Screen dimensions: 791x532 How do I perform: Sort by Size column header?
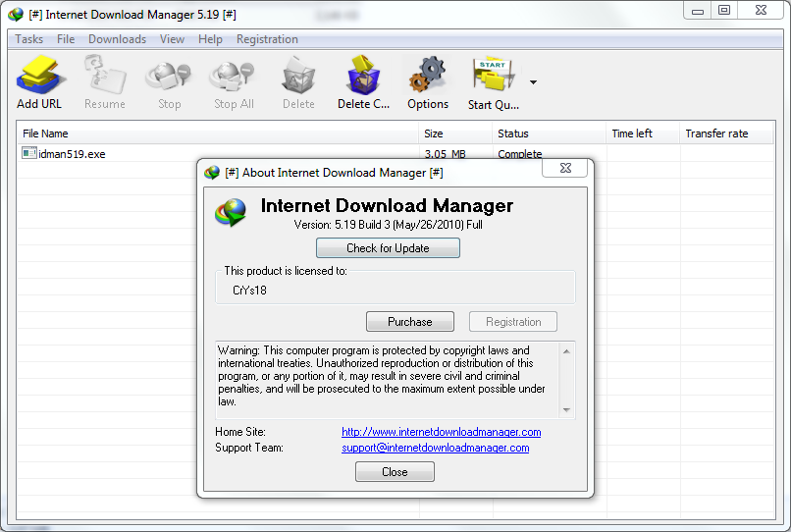[x=455, y=133]
